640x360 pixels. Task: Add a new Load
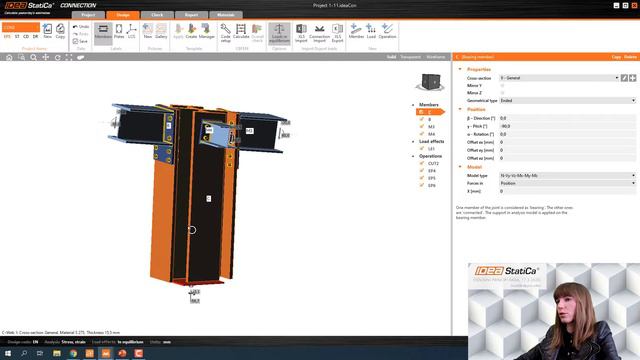click(x=371, y=31)
